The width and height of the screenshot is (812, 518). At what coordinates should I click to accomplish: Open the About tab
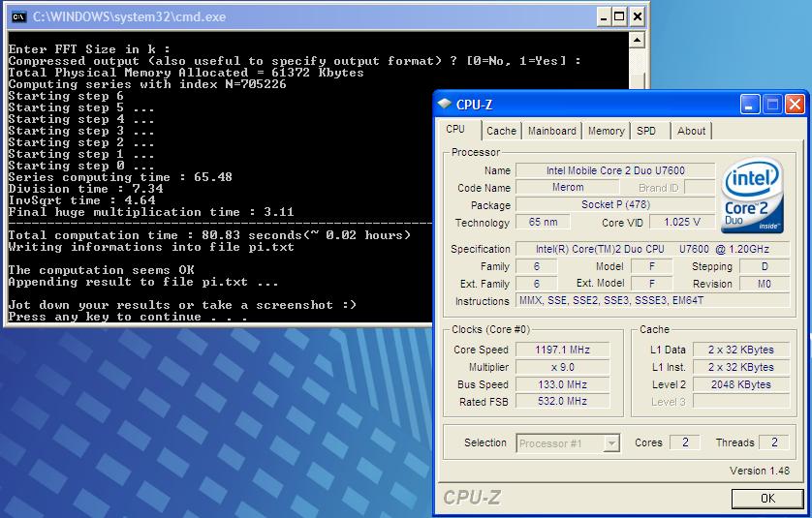(691, 131)
